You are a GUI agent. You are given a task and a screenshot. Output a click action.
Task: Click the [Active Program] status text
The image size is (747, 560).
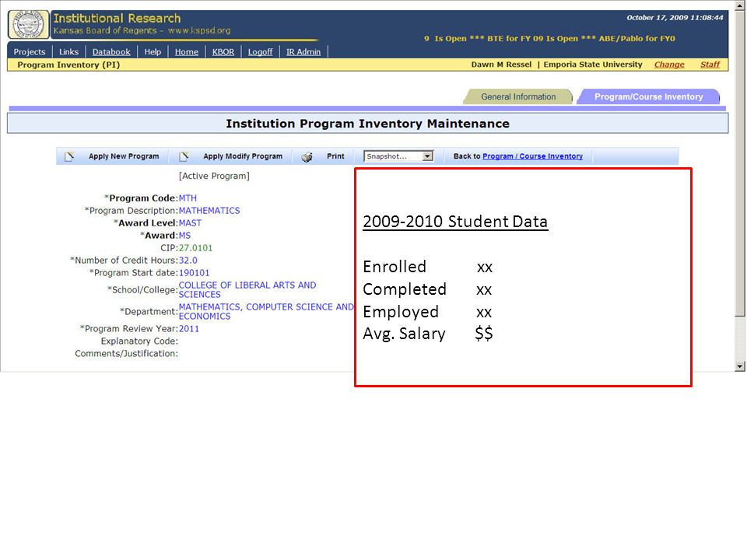[214, 176]
